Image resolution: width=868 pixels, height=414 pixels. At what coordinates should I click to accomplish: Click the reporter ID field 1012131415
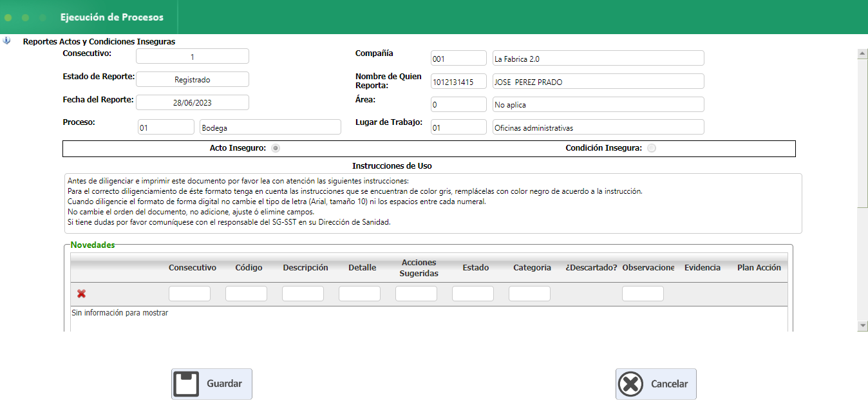(458, 81)
